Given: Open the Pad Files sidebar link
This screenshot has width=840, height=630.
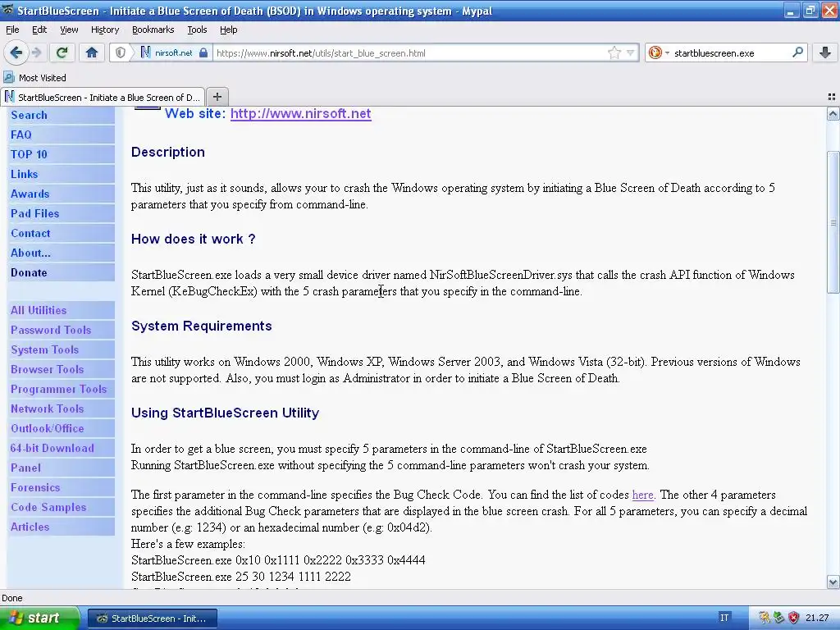Looking at the screenshot, I should [x=34, y=213].
